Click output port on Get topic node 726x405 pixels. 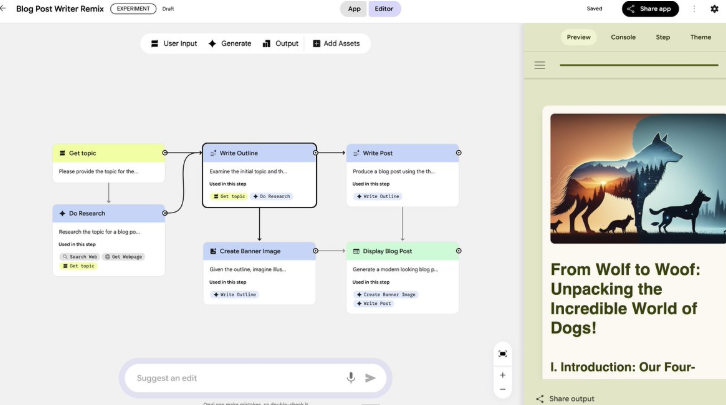(165, 153)
